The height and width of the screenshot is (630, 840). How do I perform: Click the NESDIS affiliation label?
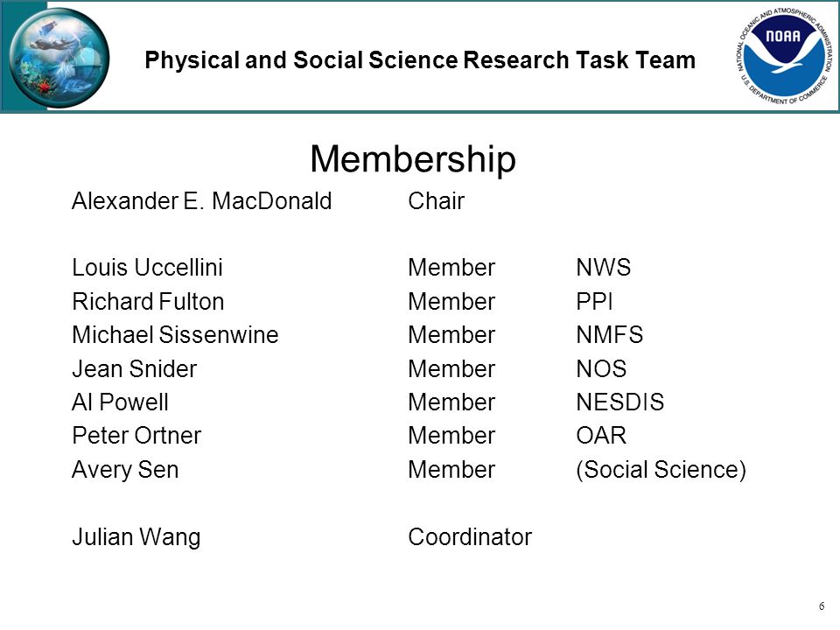[x=619, y=402]
